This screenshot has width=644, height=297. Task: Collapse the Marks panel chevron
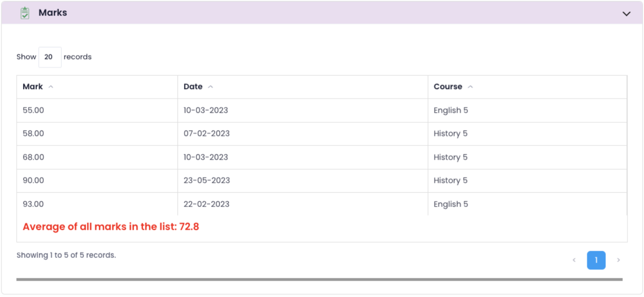coord(626,14)
